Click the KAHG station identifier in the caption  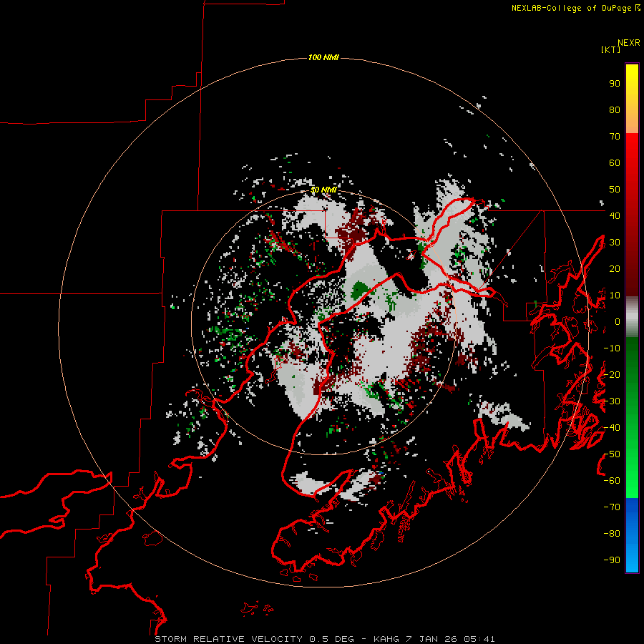pyautogui.click(x=386, y=639)
